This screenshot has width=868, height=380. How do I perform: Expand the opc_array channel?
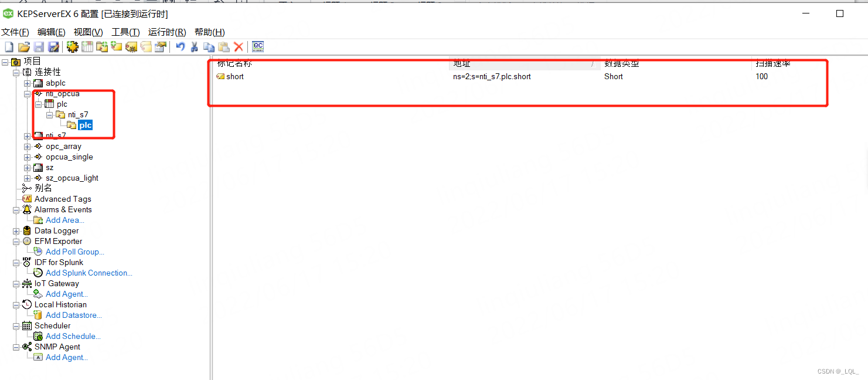click(27, 147)
